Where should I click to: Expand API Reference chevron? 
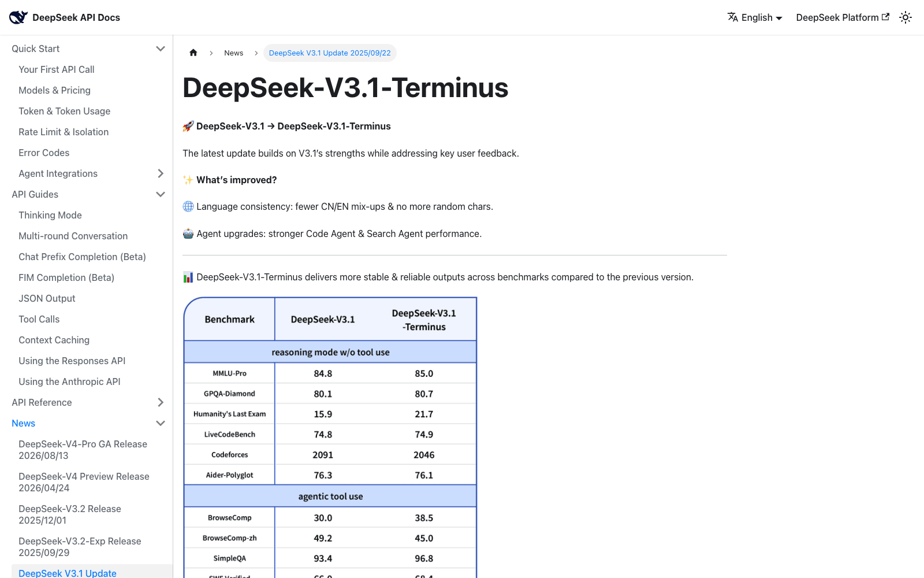(161, 402)
